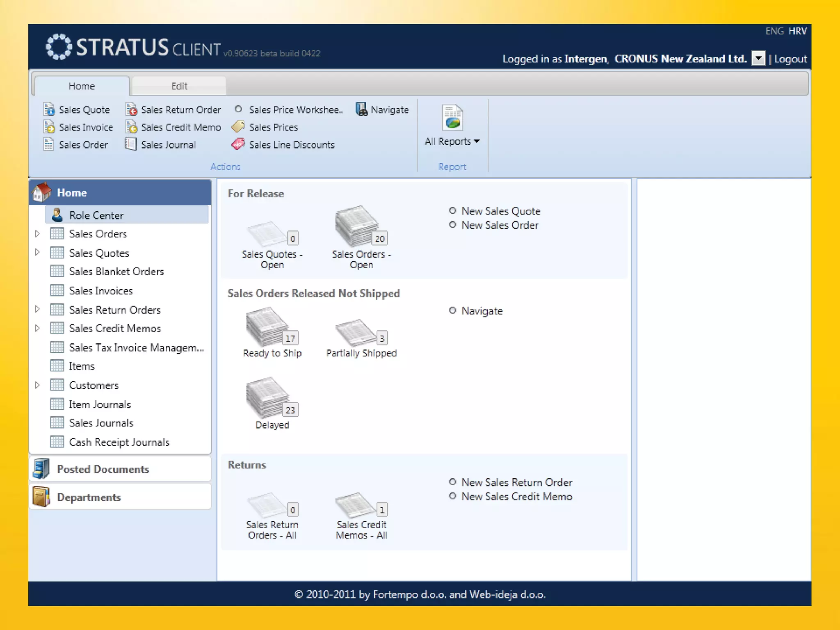840x630 pixels.
Task: Open the Sales Return Orders - All stack
Action: coord(272,505)
